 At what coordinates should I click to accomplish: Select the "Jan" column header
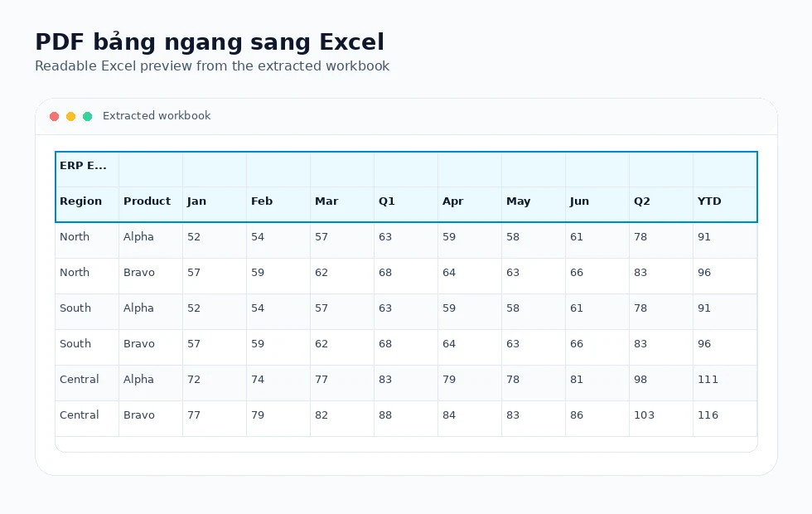coord(215,204)
